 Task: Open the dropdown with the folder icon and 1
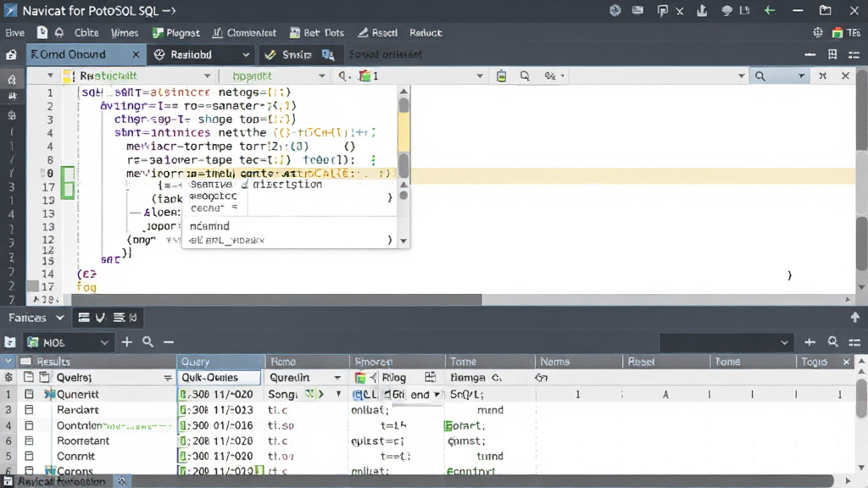420,75
